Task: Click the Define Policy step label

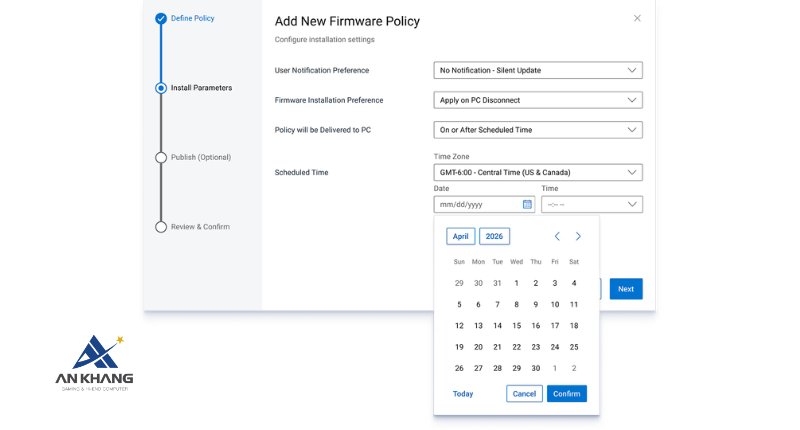Action: point(192,18)
